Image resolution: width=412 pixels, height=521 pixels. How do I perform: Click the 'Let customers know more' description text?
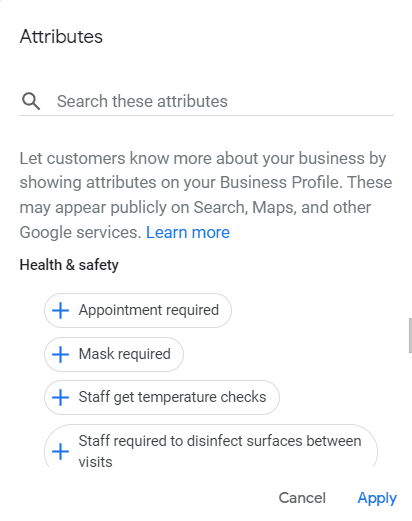pos(206,195)
